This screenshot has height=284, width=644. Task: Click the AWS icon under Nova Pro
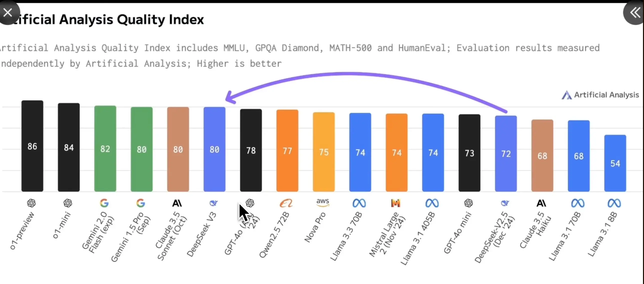click(x=322, y=202)
